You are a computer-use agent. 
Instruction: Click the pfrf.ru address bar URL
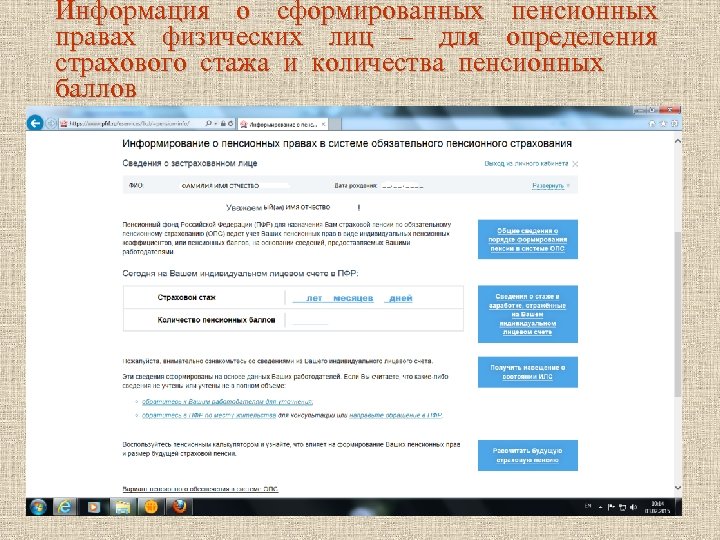(x=129, y=124)
